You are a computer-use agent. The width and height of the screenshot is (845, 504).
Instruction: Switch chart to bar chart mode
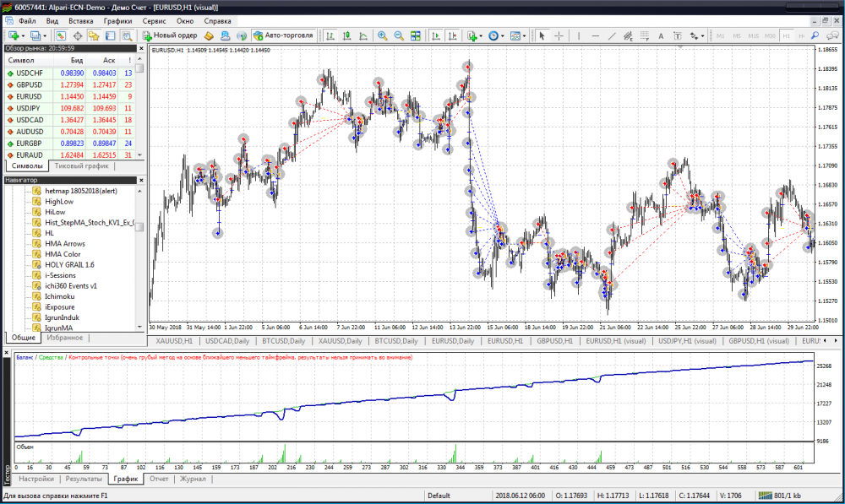(x=330, y=35)
